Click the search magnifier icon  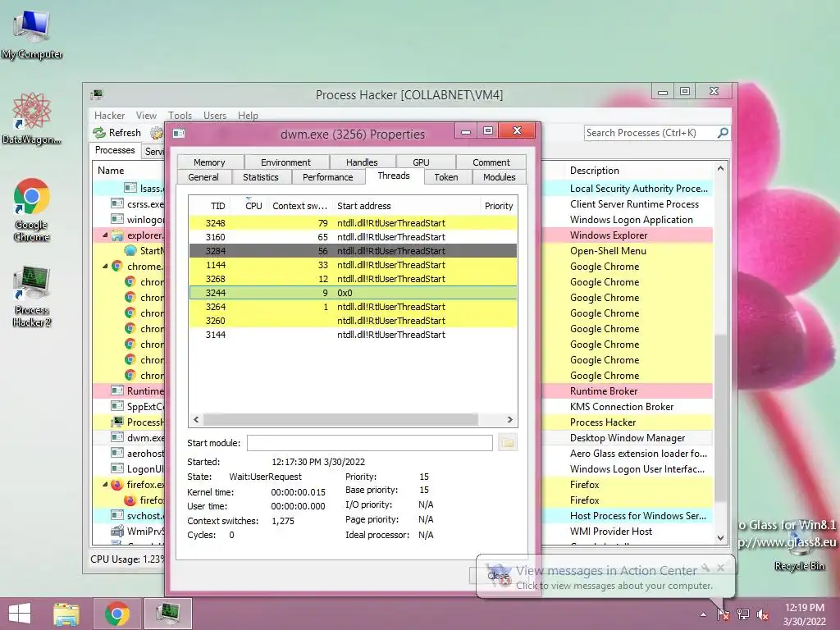(x=723, y=132)
